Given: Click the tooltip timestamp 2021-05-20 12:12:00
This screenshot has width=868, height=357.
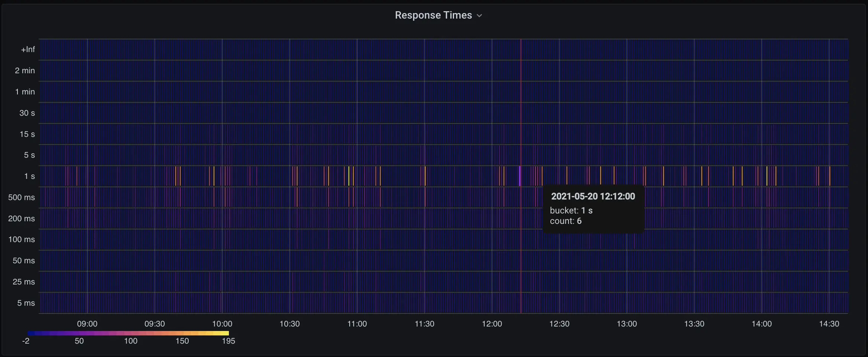Looking at the screenshot, I should 593,196.
